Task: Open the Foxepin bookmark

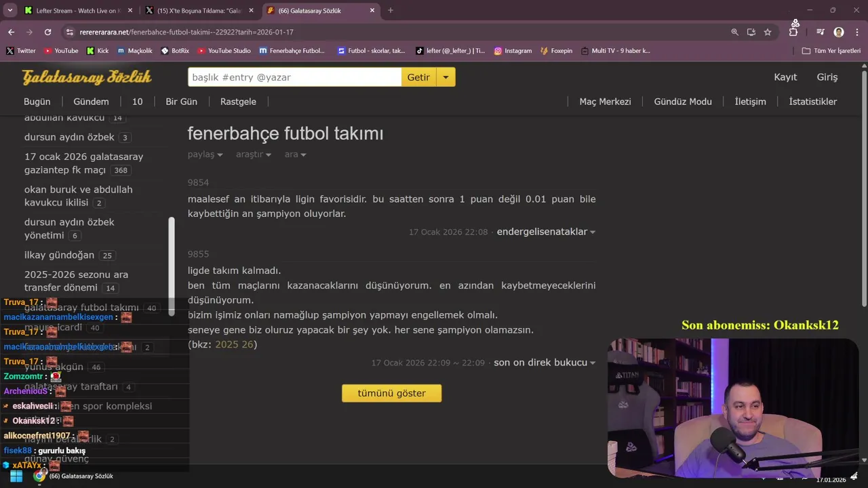Action: (x=556, y=51)
